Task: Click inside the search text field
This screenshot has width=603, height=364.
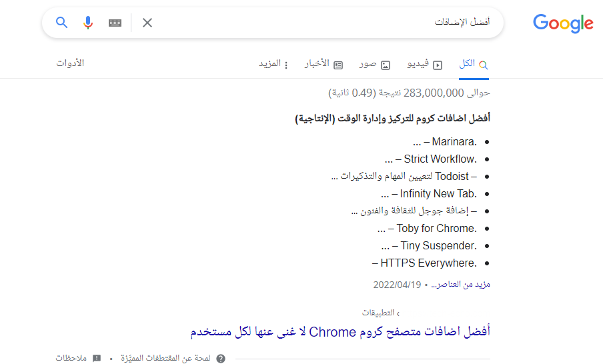Action: (x=323, y=22)
